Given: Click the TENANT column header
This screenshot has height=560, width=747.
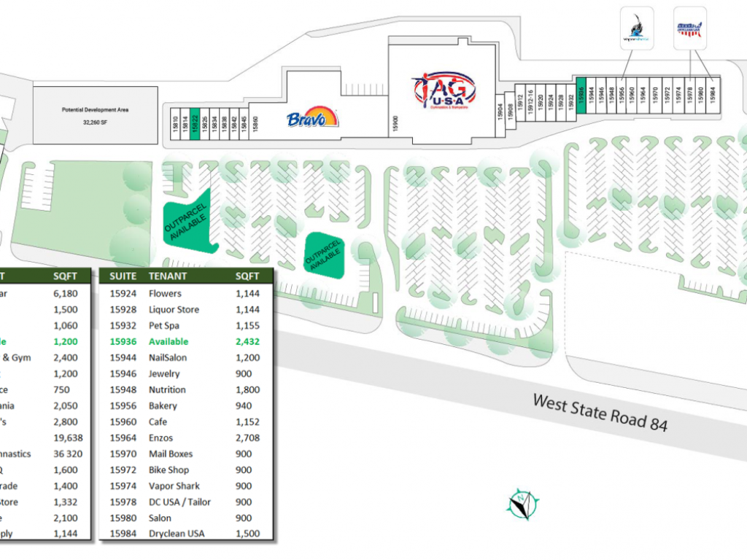Looking at the screenshot, I should (168, 276).
